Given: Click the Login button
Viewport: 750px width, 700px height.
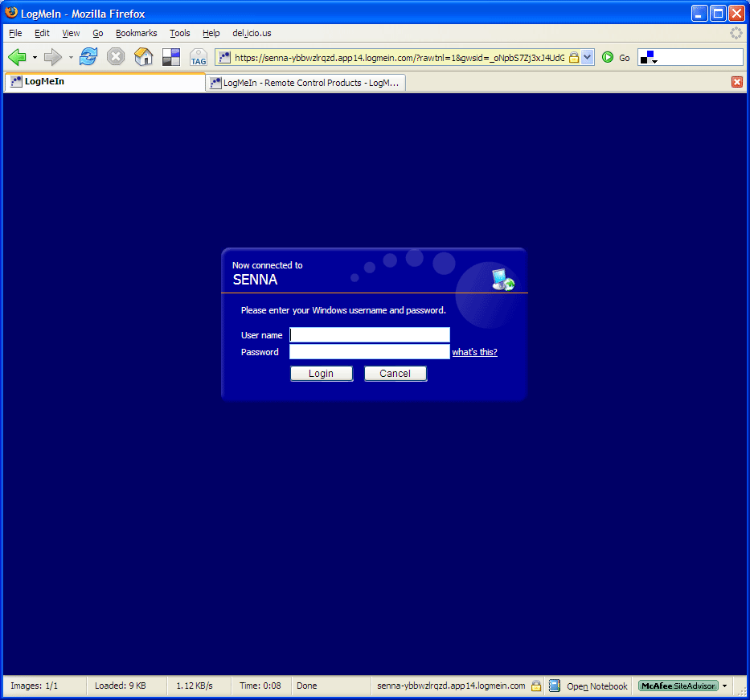Looking at the screenshot, I should coord(322,374).
